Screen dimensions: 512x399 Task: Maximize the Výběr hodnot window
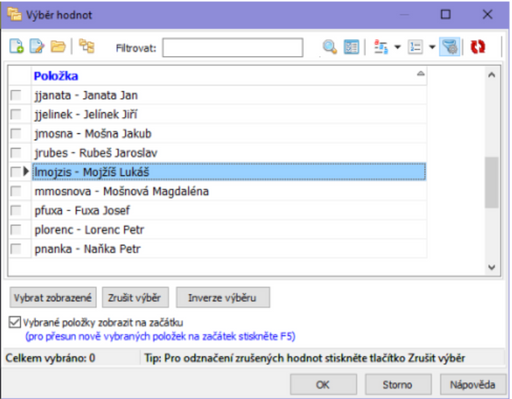coord(446,14)
